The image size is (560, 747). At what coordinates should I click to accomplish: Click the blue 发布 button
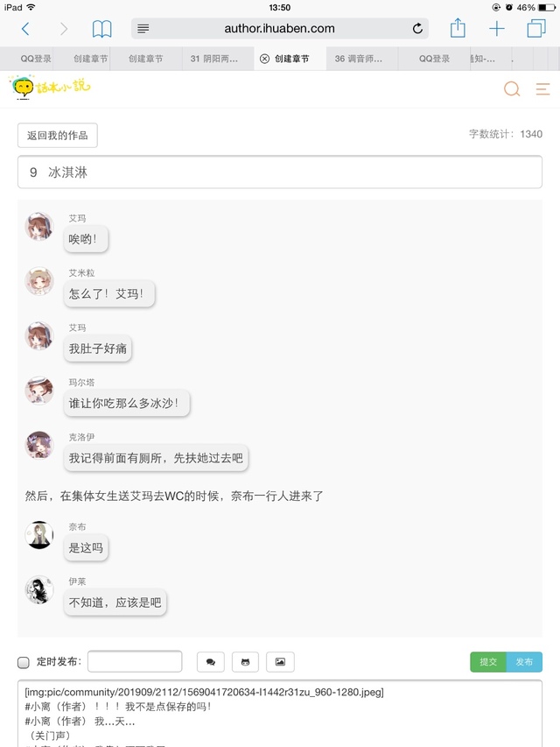pyautogui.click(x=524, y=662)
